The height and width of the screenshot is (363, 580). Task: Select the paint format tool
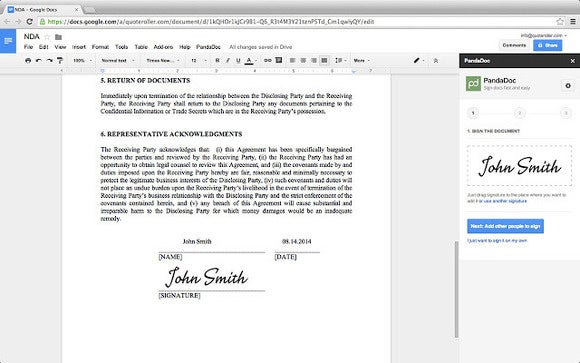[60, 60]
